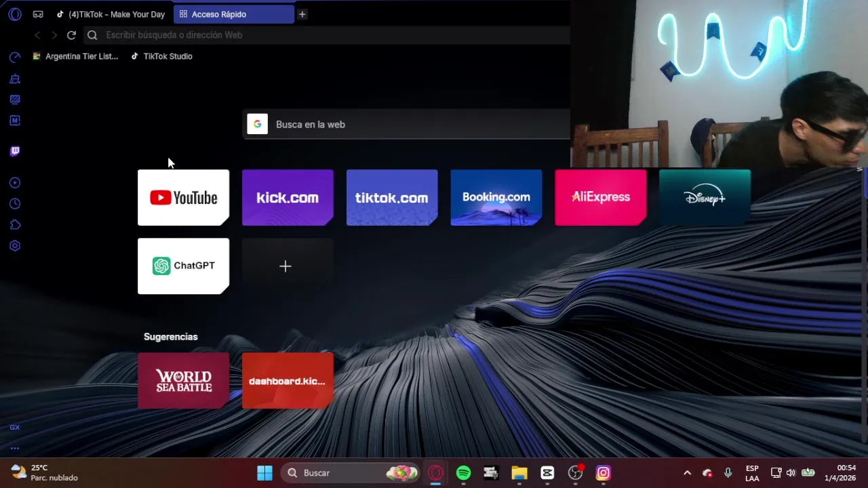This screenshot has height=488, width=868.
Task: Open the AliExpress speed dial tile
Action: [x=601, y=197]
